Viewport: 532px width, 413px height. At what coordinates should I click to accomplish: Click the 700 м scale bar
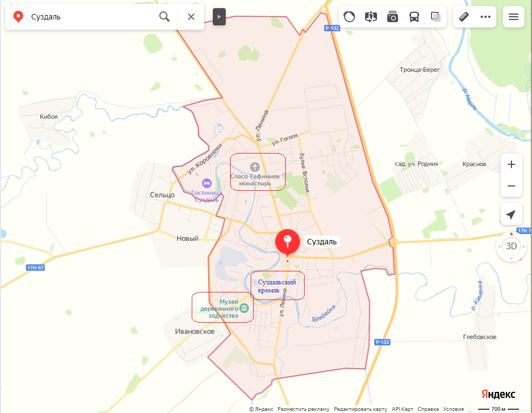[x=499, y=409]
